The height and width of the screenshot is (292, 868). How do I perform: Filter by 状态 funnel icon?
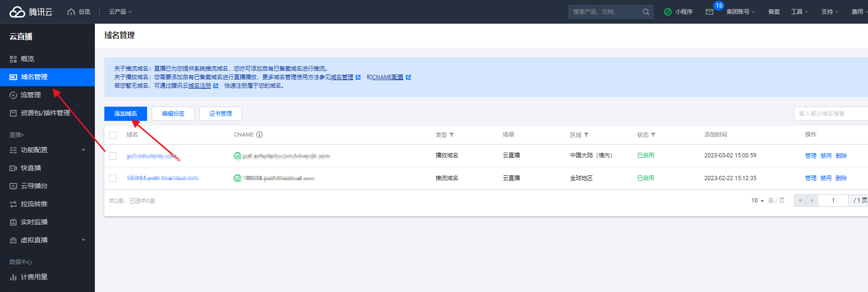653,135
